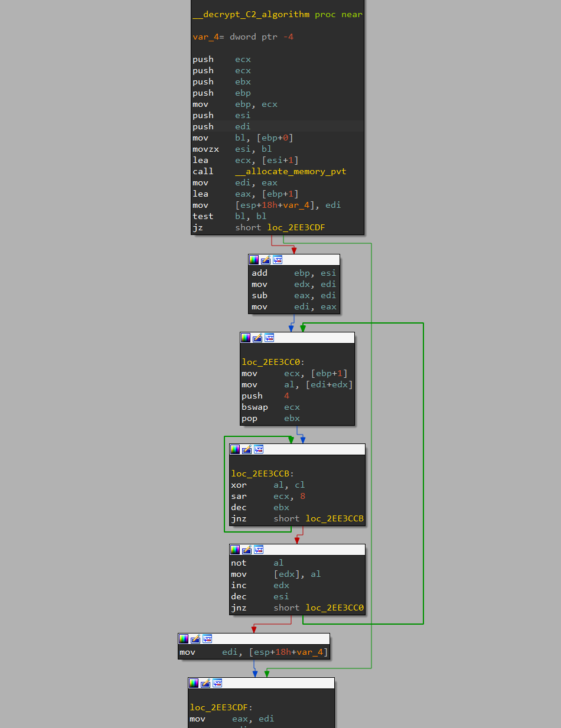Select the '__decrypt_C2_algorithm proc near' line
The image size is (561, 728).
(278, 14)
